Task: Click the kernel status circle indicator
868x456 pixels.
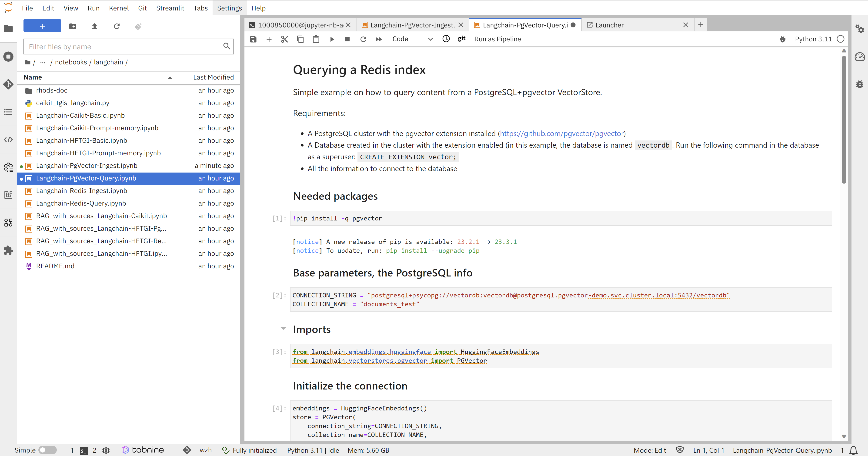Action: [841, 39]
